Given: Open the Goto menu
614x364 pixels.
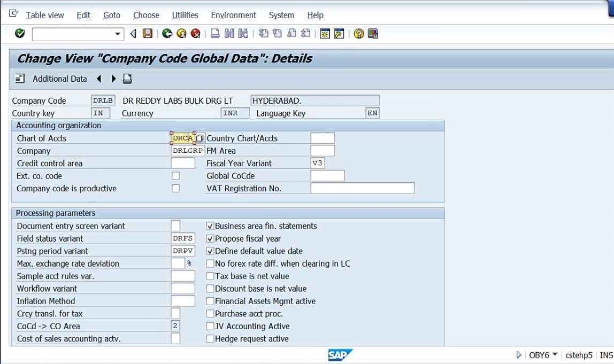Looking at the screenshot, I should pyautogui.click(x=112, y=16).
